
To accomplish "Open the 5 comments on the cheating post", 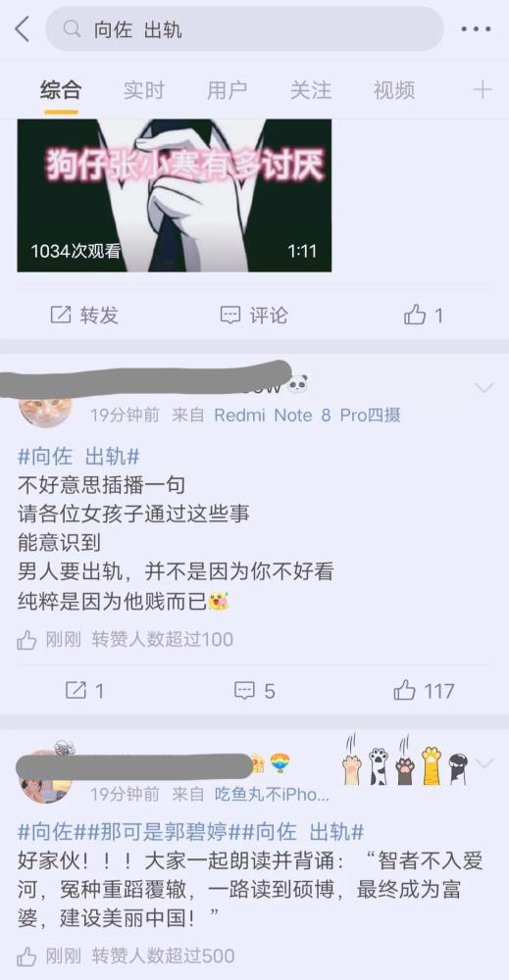I will (255, 691).
